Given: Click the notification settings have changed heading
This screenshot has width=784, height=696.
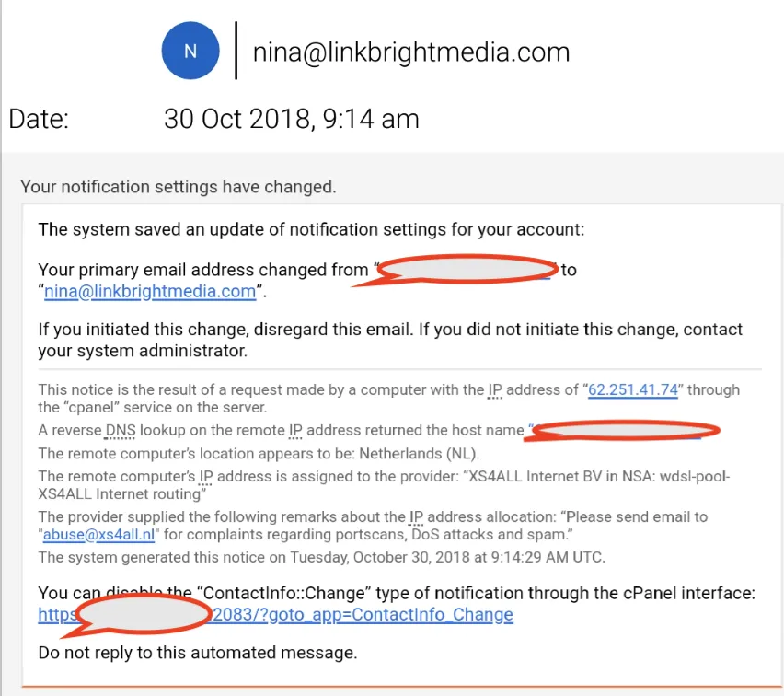Looking at the screenshot, I should pos(178,187).
